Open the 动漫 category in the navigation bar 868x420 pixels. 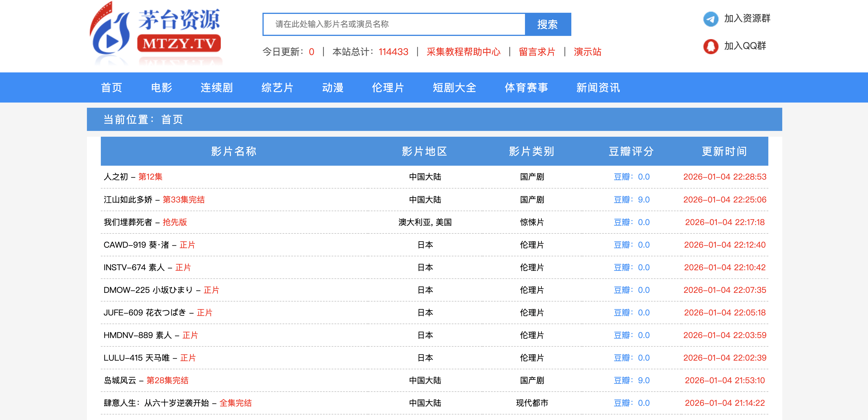332,87
